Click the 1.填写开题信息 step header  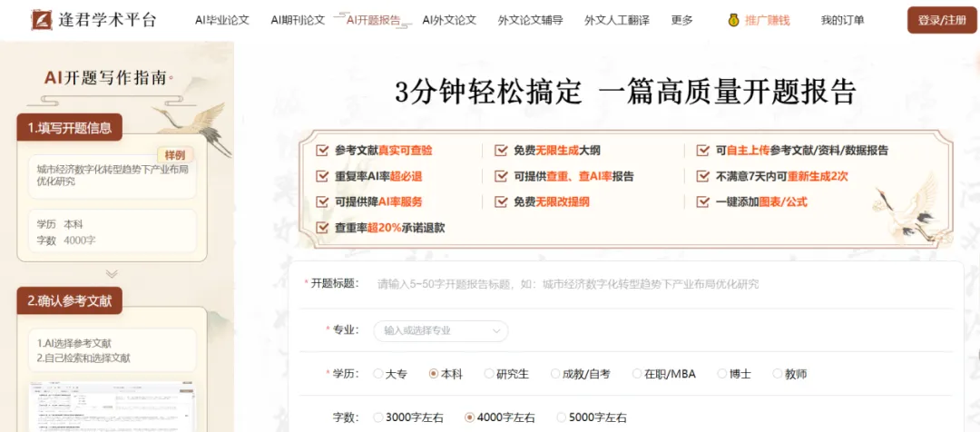[69, 128]
